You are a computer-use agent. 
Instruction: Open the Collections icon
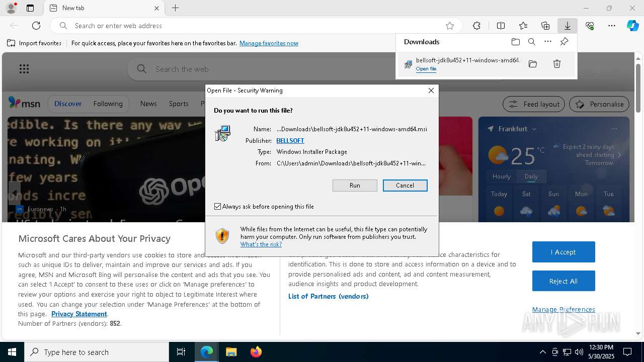pyautogui.click(x=545, y=26)
